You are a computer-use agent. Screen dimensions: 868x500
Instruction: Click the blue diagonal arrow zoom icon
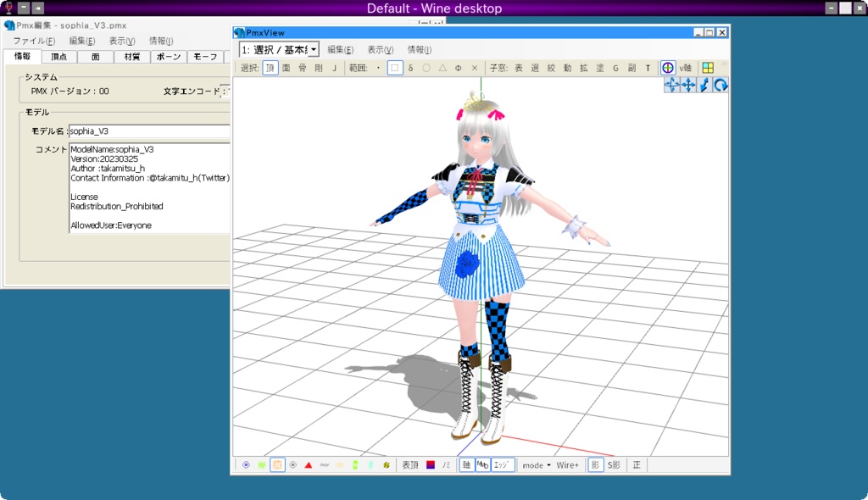[x=704, y=85]
